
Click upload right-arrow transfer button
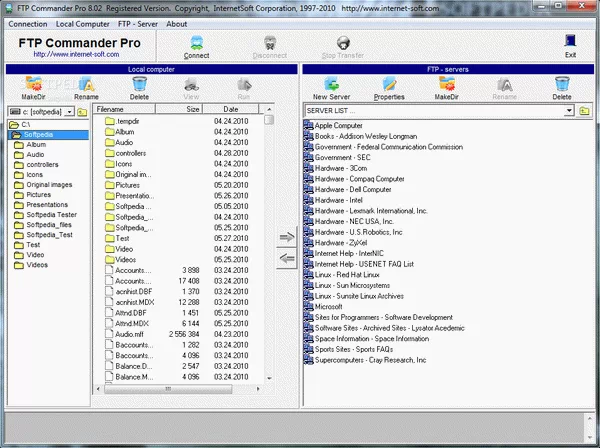[287, 238]
